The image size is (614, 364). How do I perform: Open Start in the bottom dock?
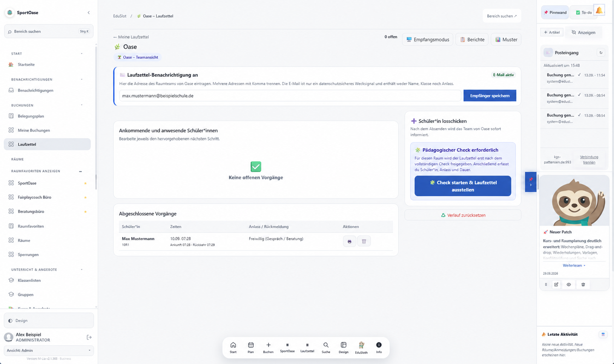233,348
